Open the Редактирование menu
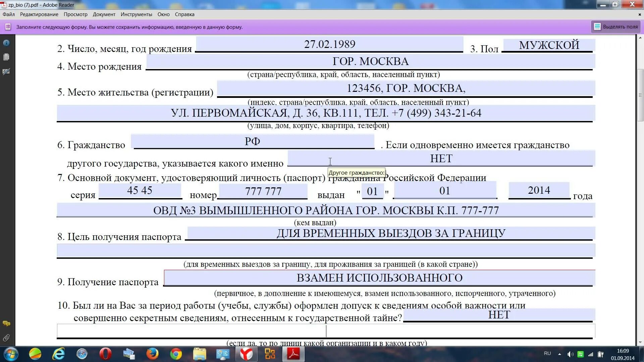The width and height of the screenshot is (644, 362). point(39,14)
